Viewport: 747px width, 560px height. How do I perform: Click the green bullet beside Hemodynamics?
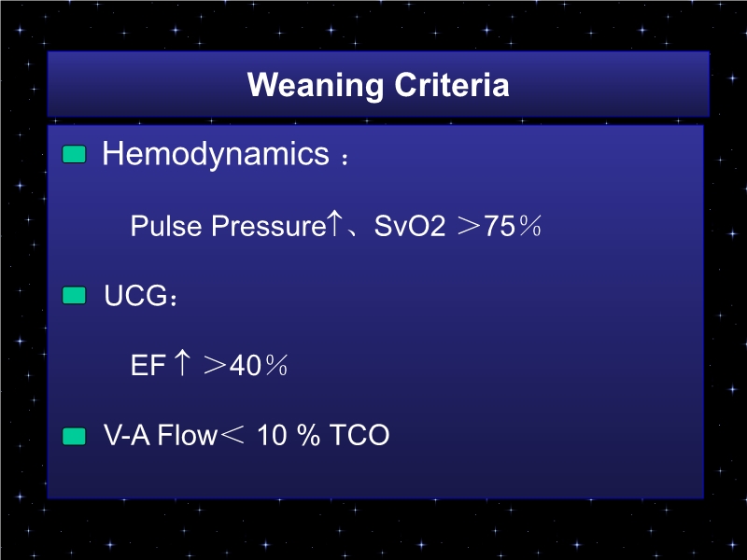(74, 155)
